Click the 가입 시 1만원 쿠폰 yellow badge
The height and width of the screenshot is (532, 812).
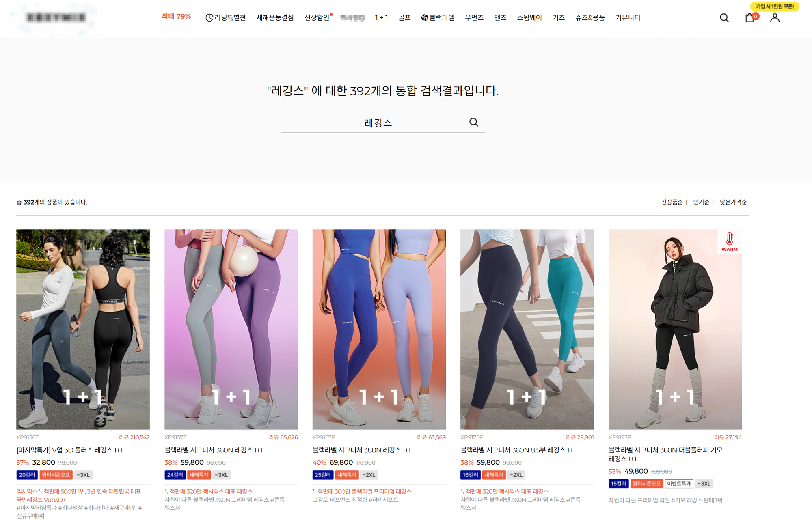(775, 6)
